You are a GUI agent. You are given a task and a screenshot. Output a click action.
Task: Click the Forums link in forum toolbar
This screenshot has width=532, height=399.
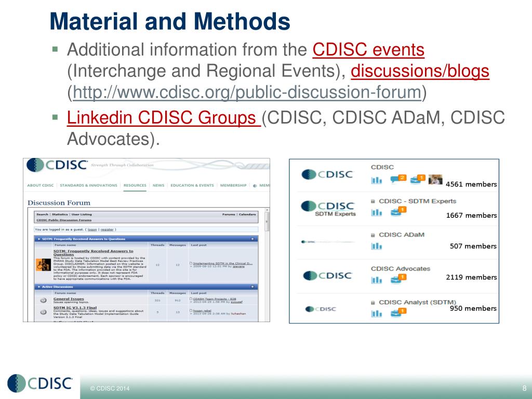[x=229, y=215]
